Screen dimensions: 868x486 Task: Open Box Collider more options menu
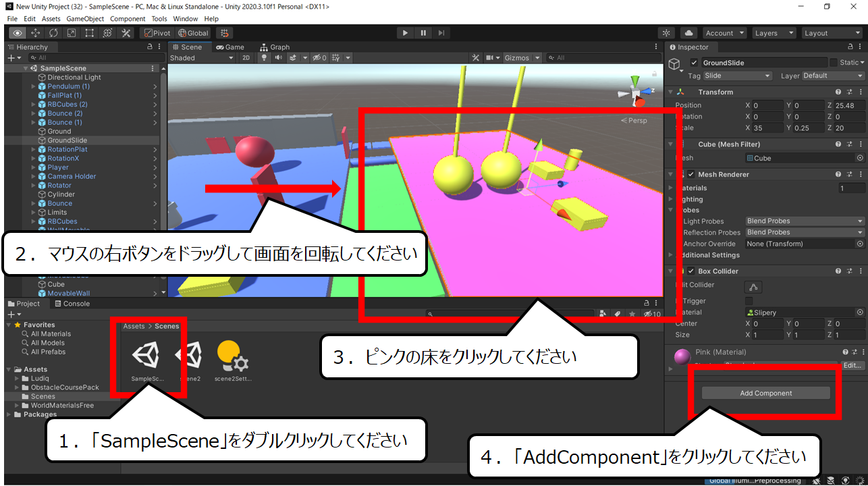(x=859, y=271)
